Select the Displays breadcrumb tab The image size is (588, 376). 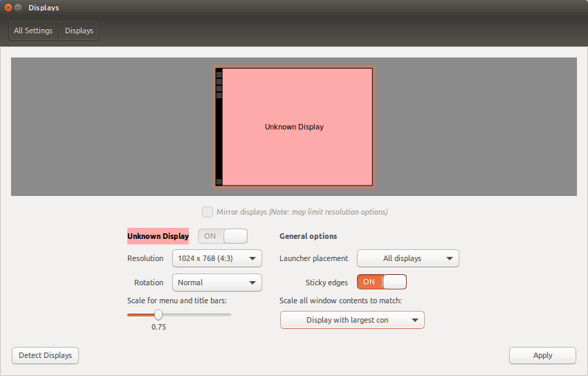click(x=79, y=30)
